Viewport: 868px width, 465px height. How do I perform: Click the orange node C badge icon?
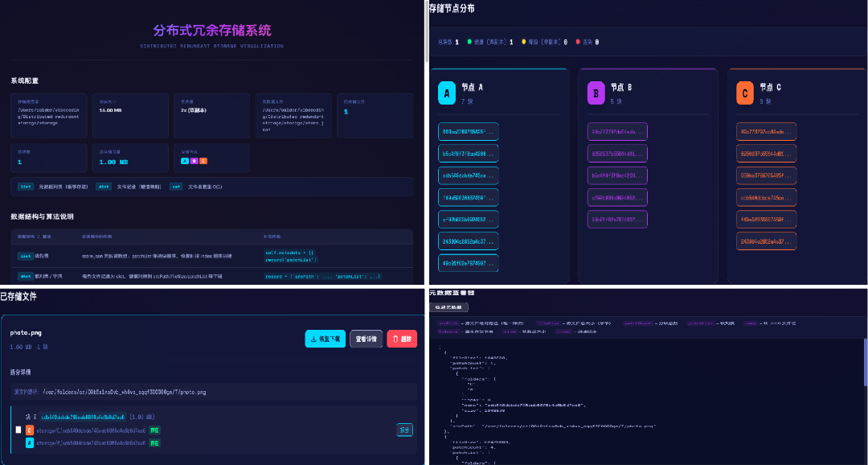coord(745,93)
